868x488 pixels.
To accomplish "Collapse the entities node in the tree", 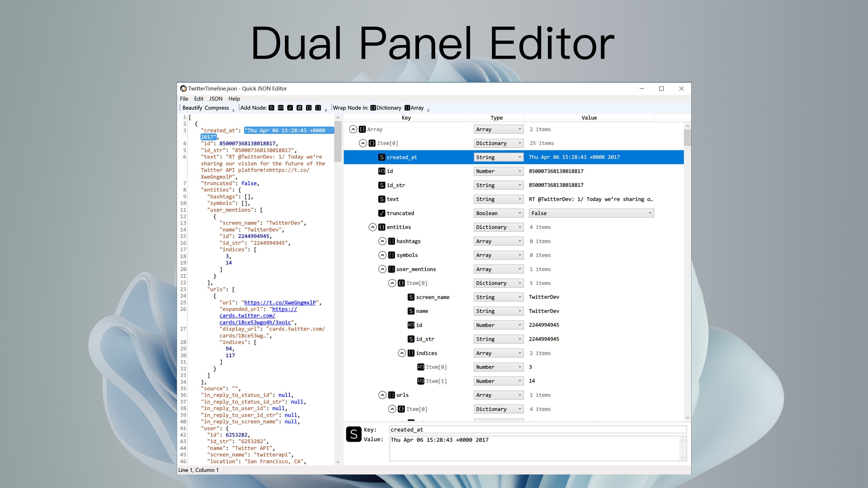I will click(372, 227).
